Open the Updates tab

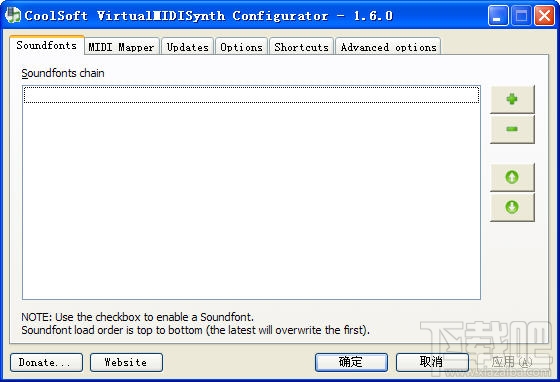[188, 47]
